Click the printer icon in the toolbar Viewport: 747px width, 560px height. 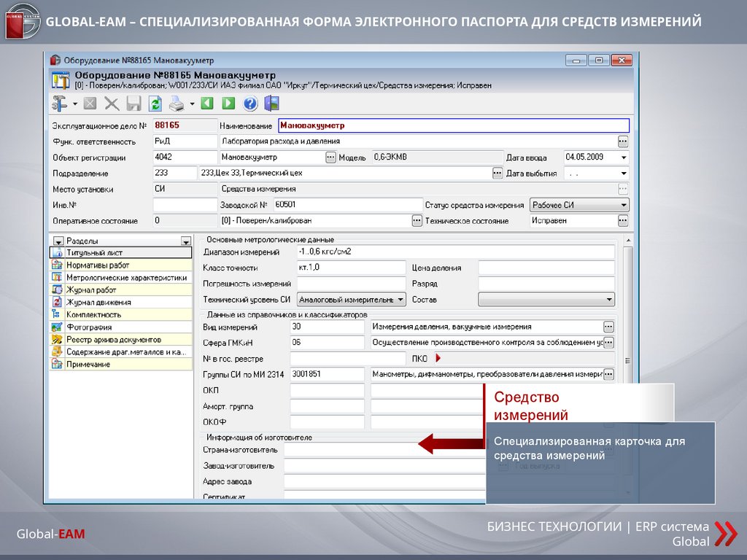click(x=177, y=104)
